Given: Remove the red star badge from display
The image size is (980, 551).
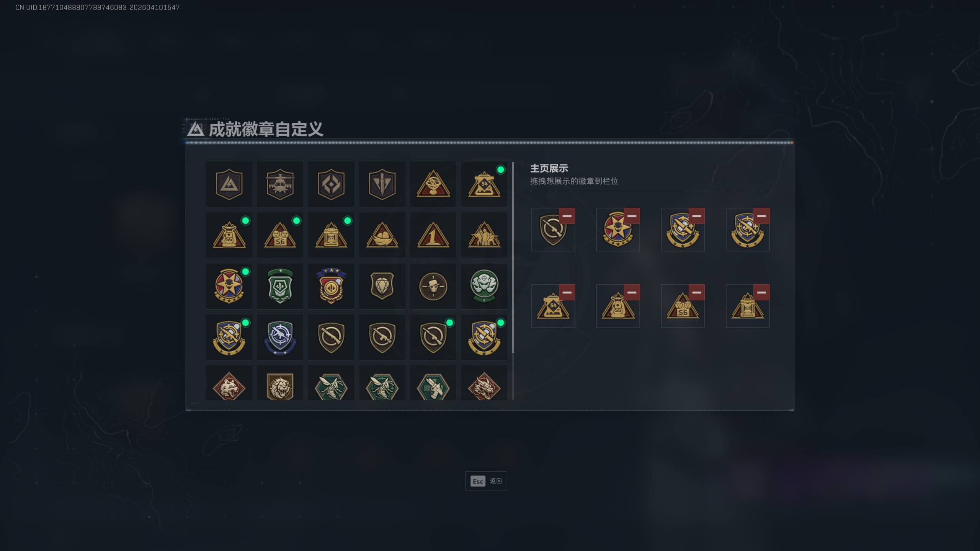Looking at the screenshot, I should click(632, 216).
